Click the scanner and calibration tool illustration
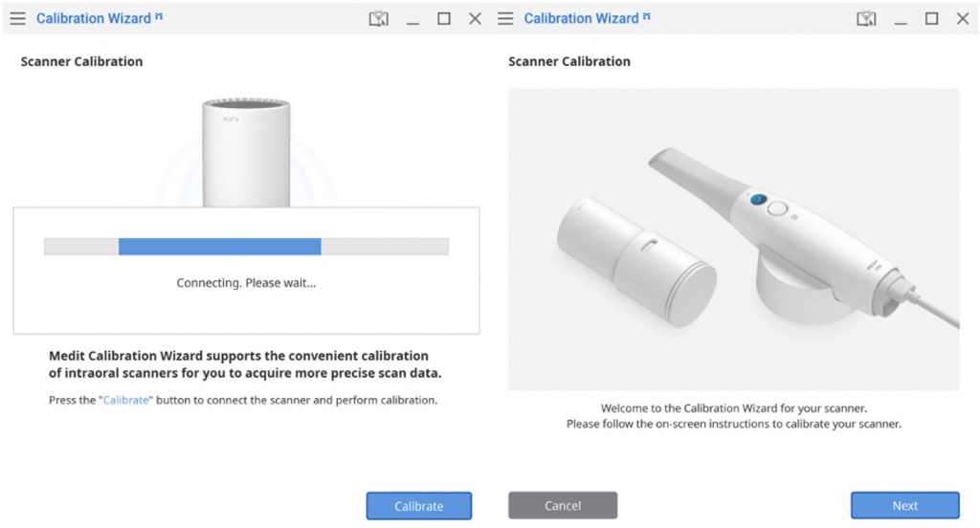 tap(734, 239)
